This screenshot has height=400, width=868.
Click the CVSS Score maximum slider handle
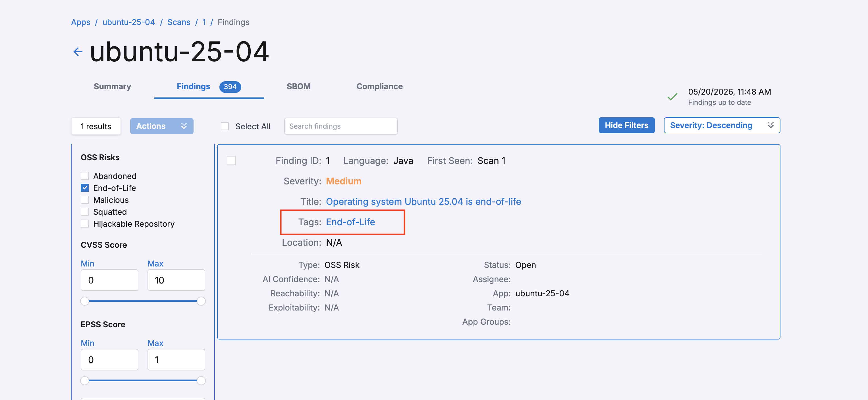[x=201, y=301]
